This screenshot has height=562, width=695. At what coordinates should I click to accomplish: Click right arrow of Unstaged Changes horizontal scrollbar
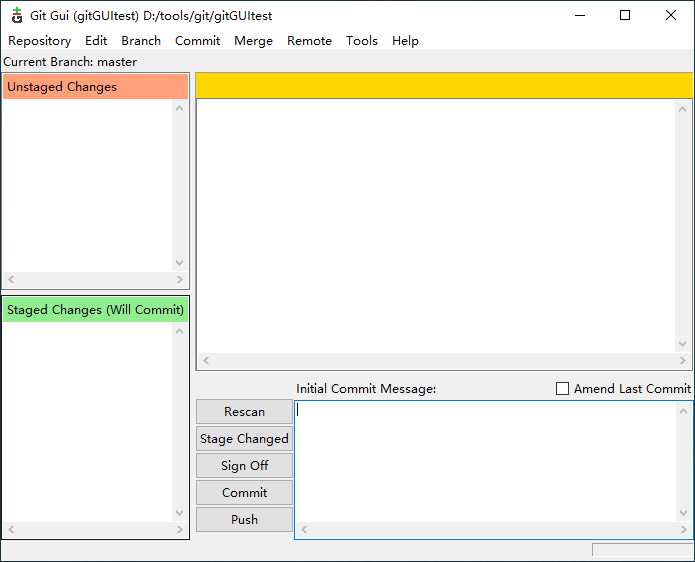coord(180,279)
